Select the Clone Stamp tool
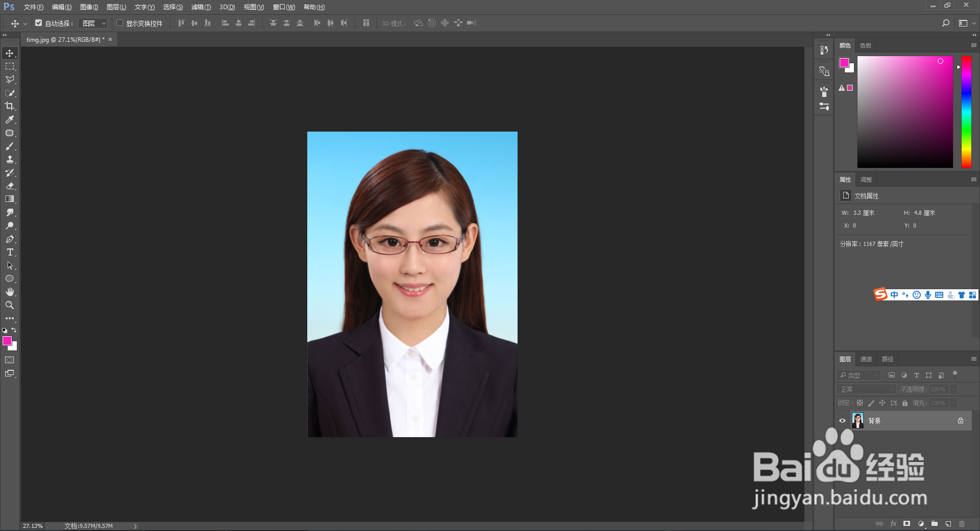This screenshot has width=980, height=531. tap(10, 160)
